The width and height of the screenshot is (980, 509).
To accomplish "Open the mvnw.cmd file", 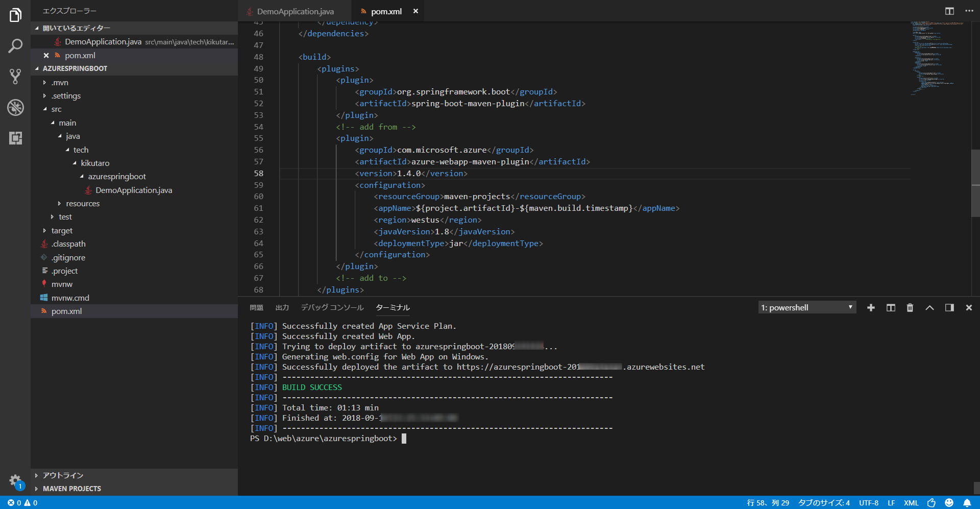I will coord(70,298).
